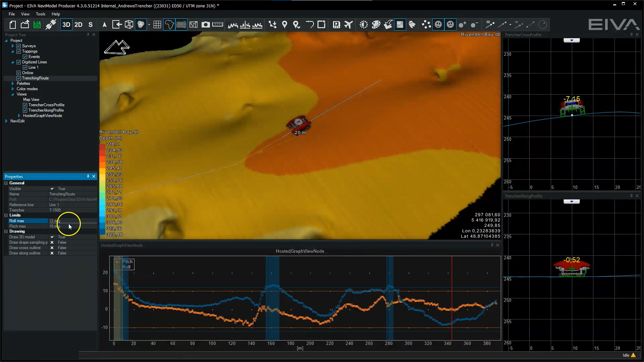This screenshot has width=644, height=362.
Task: Click the north arrow icon in toolbar
Action: pyautogui.click(x=105, y=24)
